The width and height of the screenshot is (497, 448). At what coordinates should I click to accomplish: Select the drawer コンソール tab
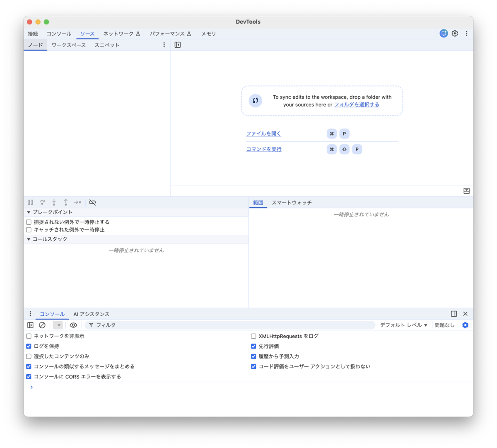pos(52,314)
